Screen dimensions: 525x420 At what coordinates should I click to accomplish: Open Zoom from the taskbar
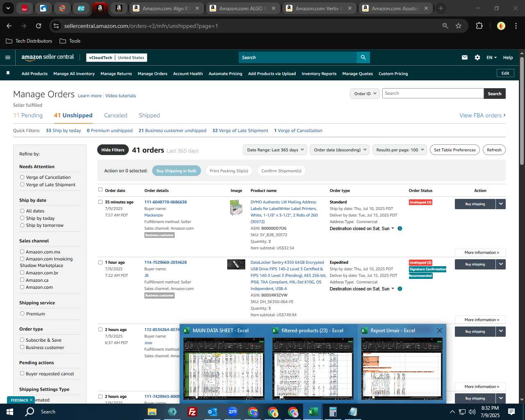[233, 412]
